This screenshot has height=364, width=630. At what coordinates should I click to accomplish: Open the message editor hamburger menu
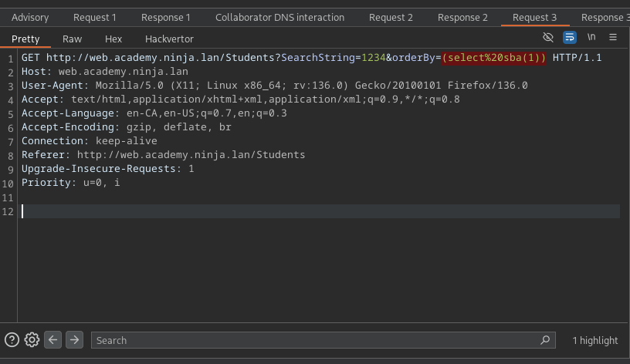tap(613, 37)
